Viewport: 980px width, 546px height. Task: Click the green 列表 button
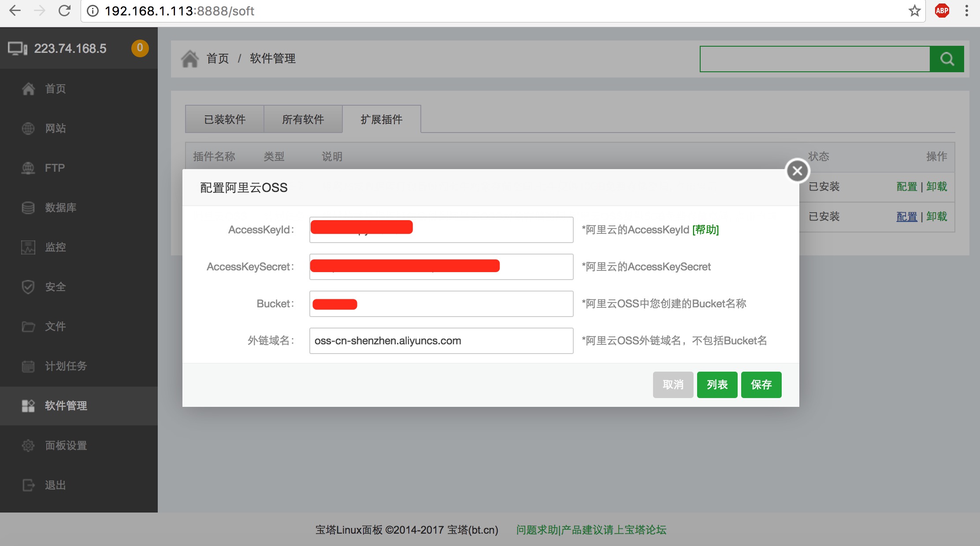click(717, 384)
